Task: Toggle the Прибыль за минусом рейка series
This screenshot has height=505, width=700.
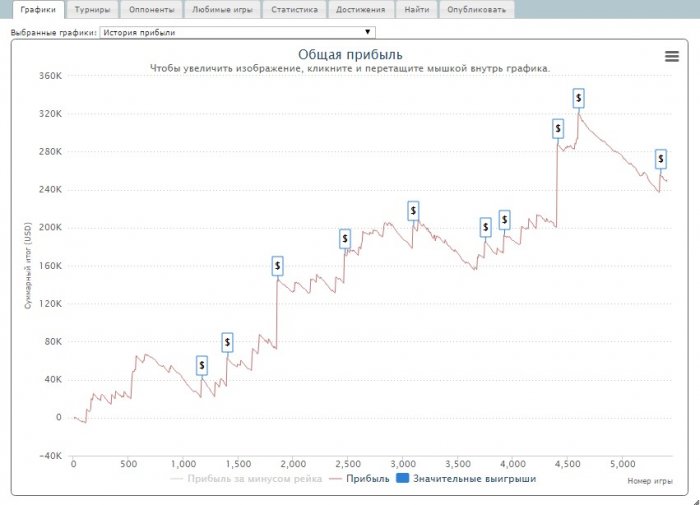Action: (x=246, y=479)
